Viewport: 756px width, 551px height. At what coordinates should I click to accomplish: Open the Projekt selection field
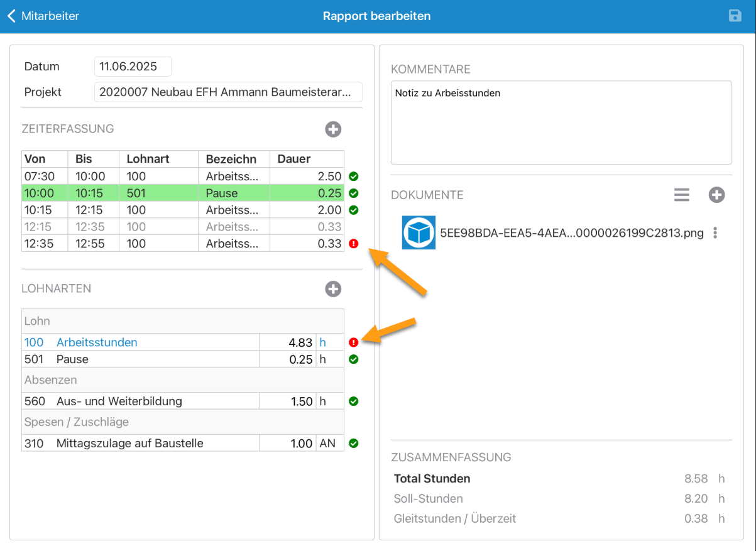227,92
